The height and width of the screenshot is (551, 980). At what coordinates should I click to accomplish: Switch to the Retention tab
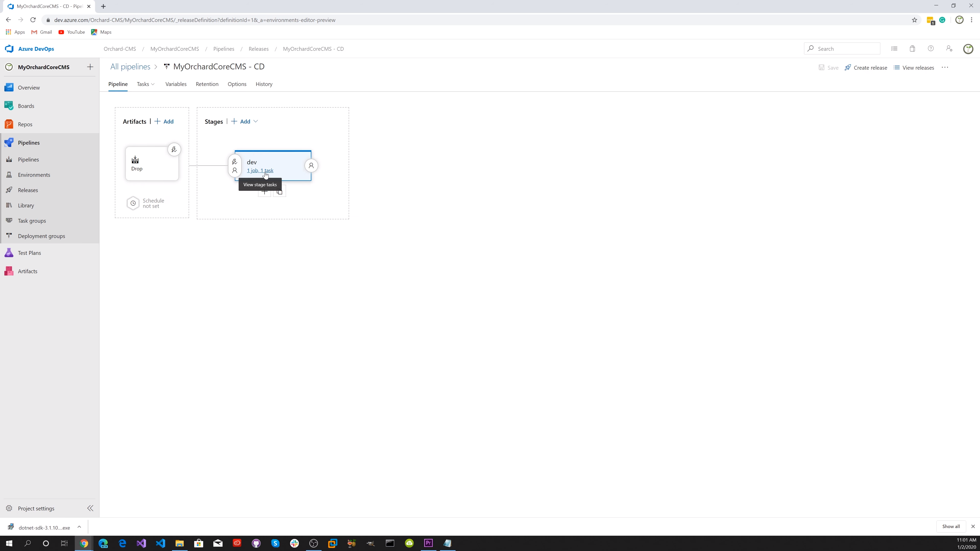coord(207,84)
